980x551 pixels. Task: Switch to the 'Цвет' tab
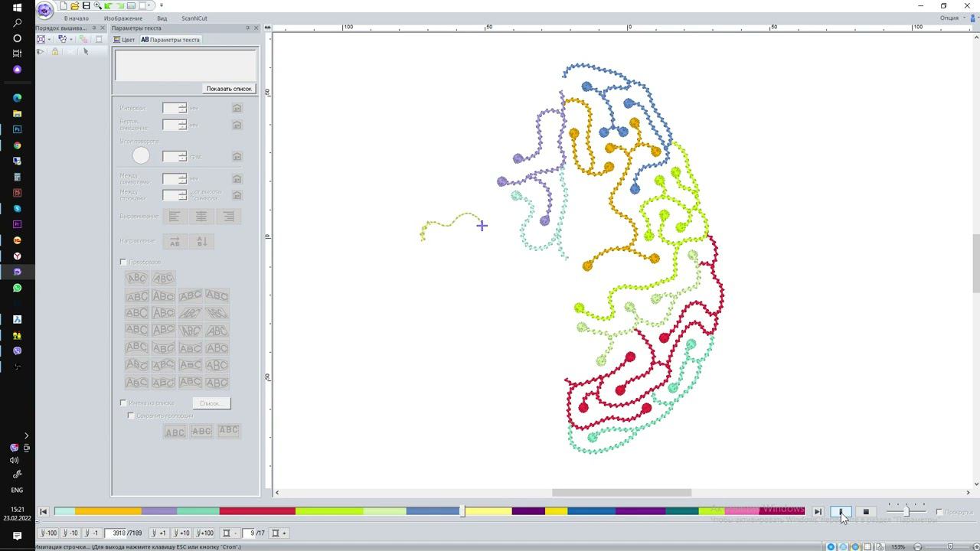124,40
